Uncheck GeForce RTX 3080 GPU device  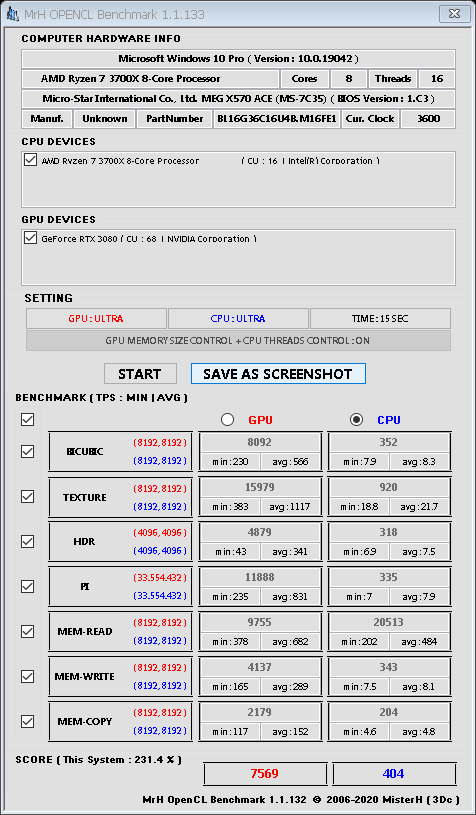[x=30, y=238]
